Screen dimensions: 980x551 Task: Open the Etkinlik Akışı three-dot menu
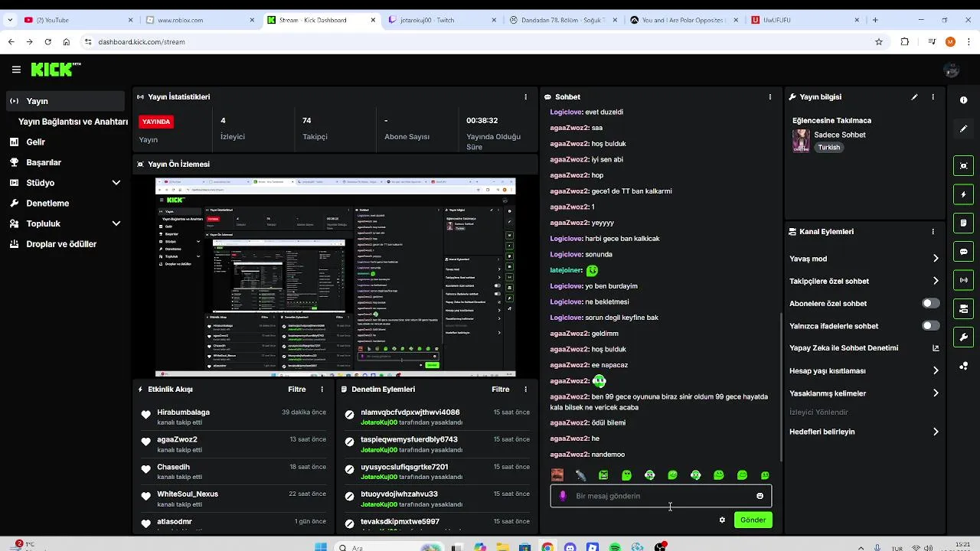(x=322, y=390)
